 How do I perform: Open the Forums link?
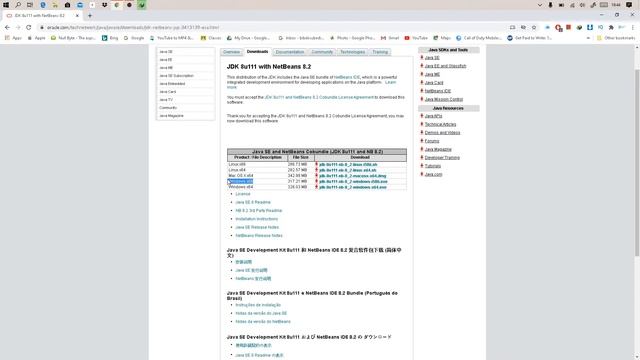point(432,141)
